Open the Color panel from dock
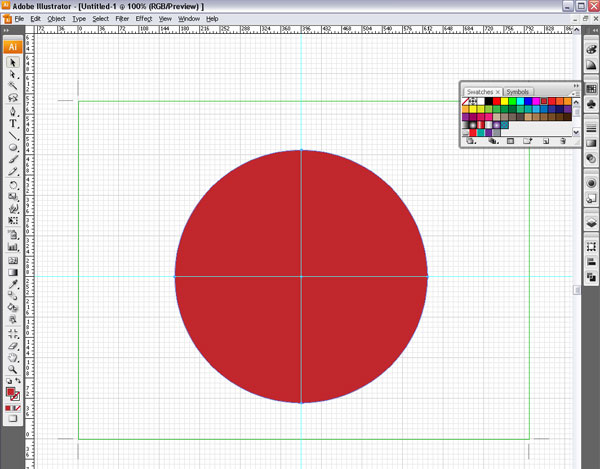 (591, 49)
